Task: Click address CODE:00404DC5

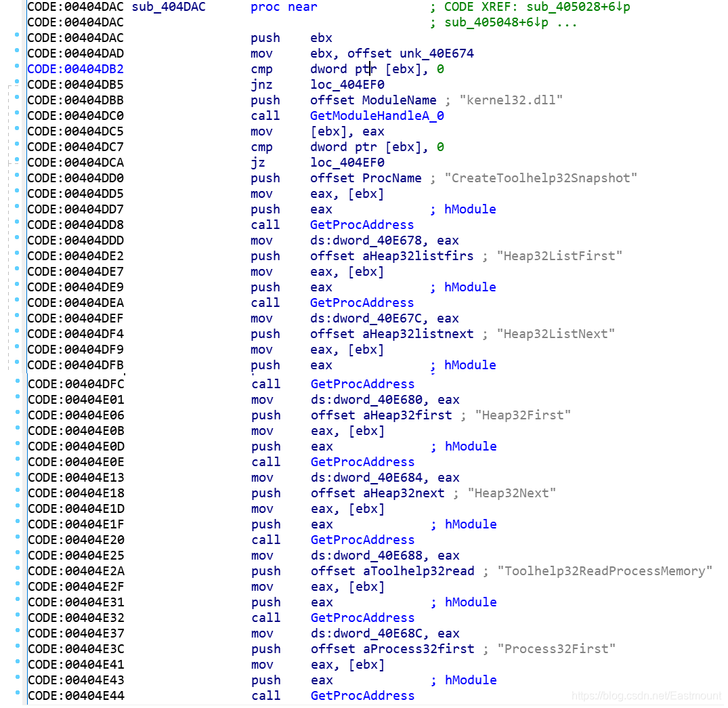Action: (76, 131)
